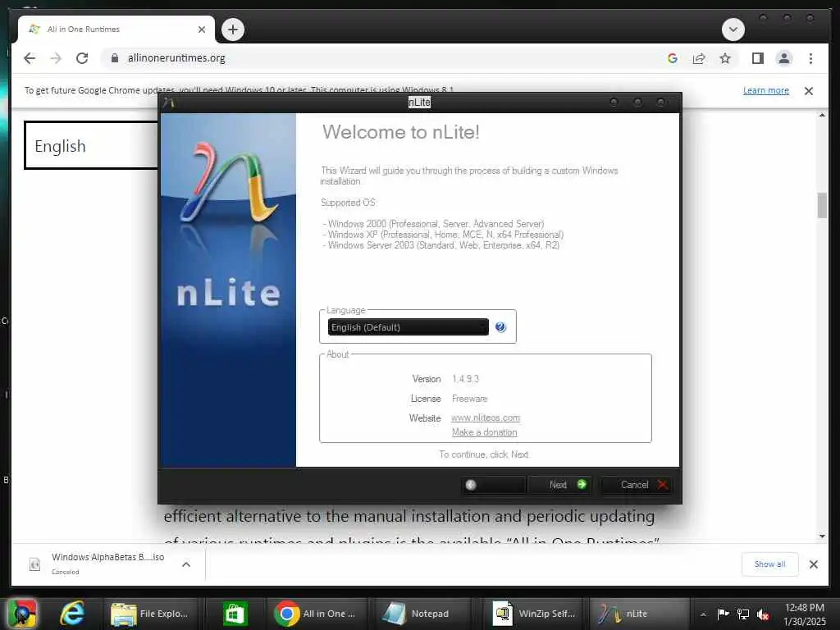Open the Chrome tab search chevron
This screenshot has width=840, height=630.
point(733,30)
